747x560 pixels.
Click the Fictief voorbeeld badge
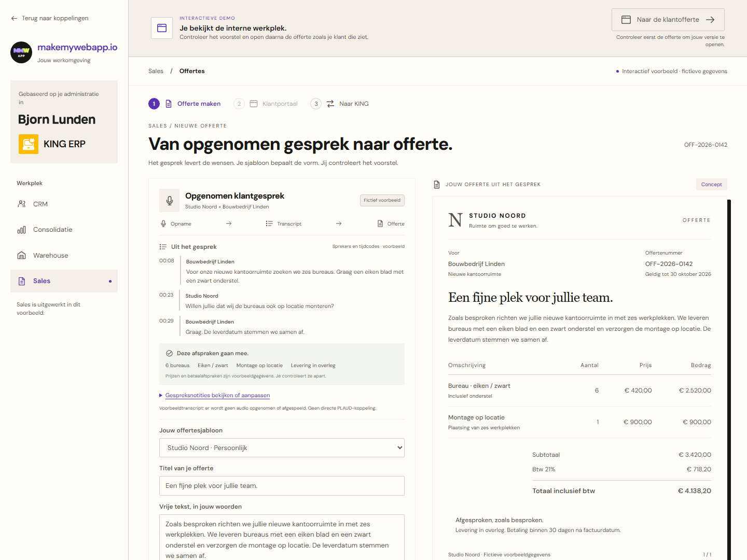[382, 201]
